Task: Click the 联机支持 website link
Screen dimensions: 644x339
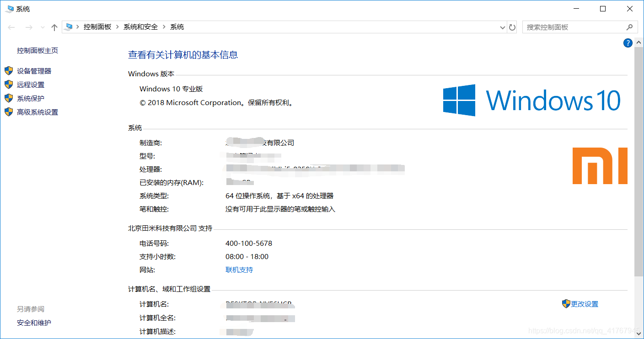Action: click(x=239, y=270)
